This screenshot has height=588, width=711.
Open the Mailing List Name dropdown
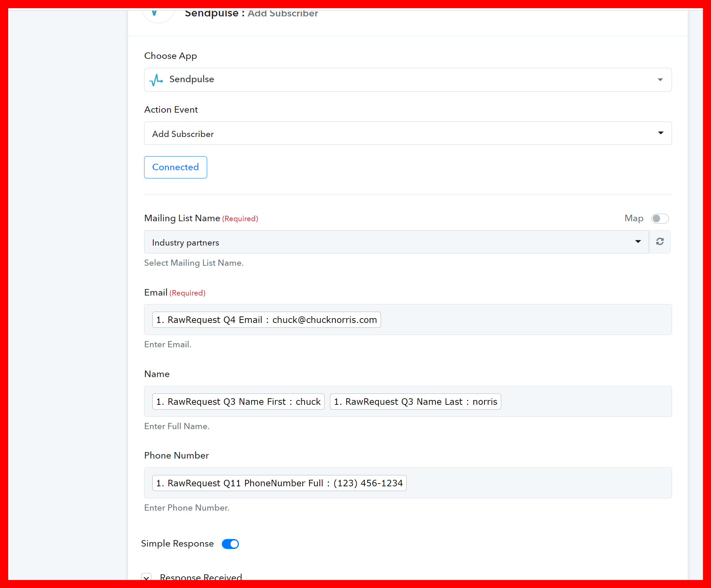coord(396,242)
